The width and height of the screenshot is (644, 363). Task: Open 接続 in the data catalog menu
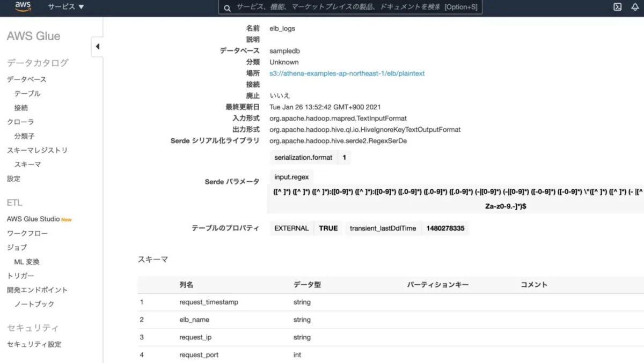(x=21, y=108)
